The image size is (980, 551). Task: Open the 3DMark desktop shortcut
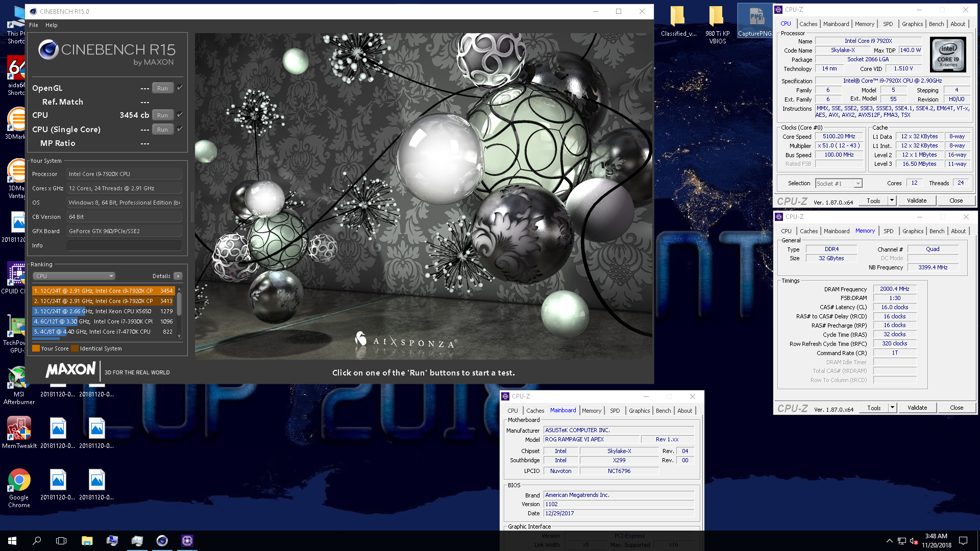pos(16,123)
